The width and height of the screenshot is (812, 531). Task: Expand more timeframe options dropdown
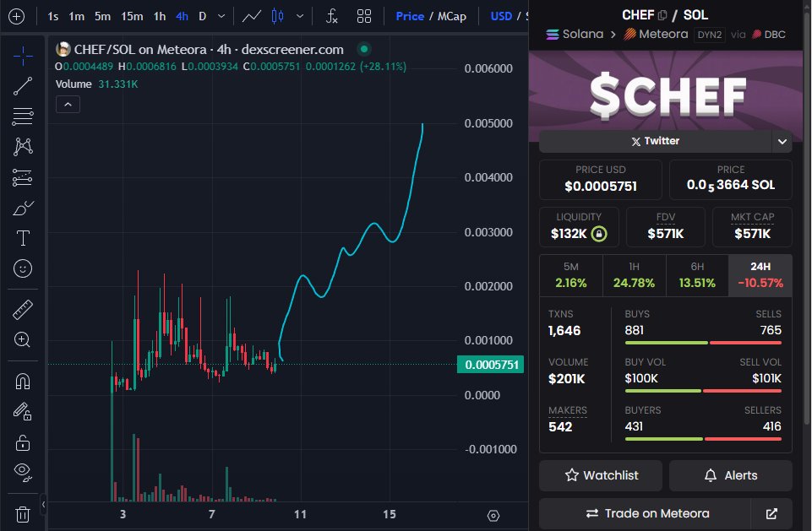click(221, 17)
